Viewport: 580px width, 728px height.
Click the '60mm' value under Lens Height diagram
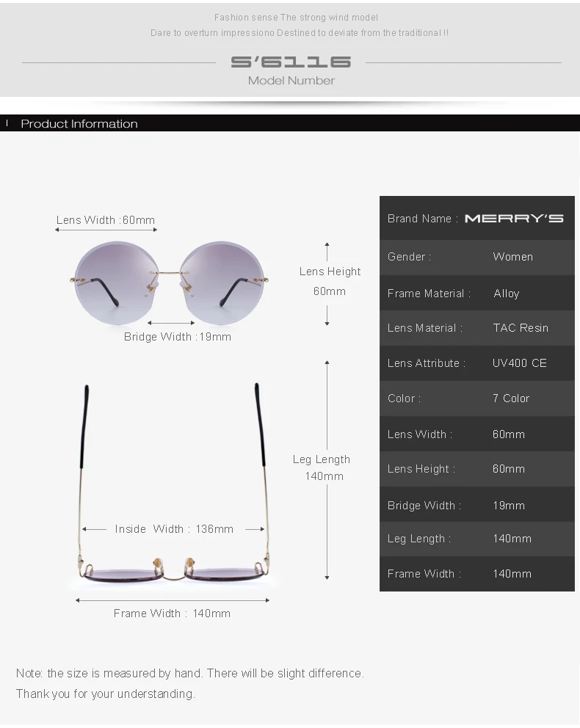(329, 291)
